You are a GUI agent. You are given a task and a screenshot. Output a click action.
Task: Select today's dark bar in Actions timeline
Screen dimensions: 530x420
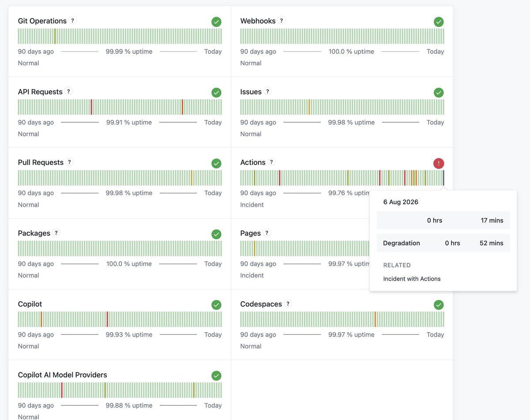click(443, 178)
